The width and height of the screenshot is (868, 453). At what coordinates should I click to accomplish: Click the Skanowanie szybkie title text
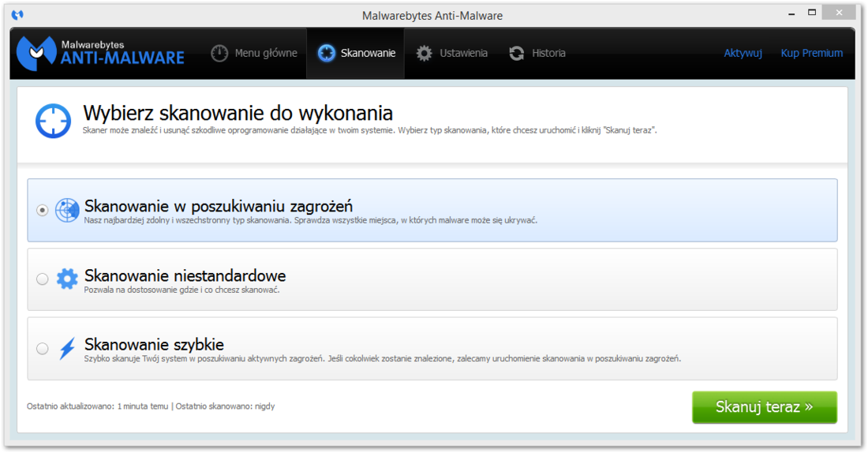[154, 344]
